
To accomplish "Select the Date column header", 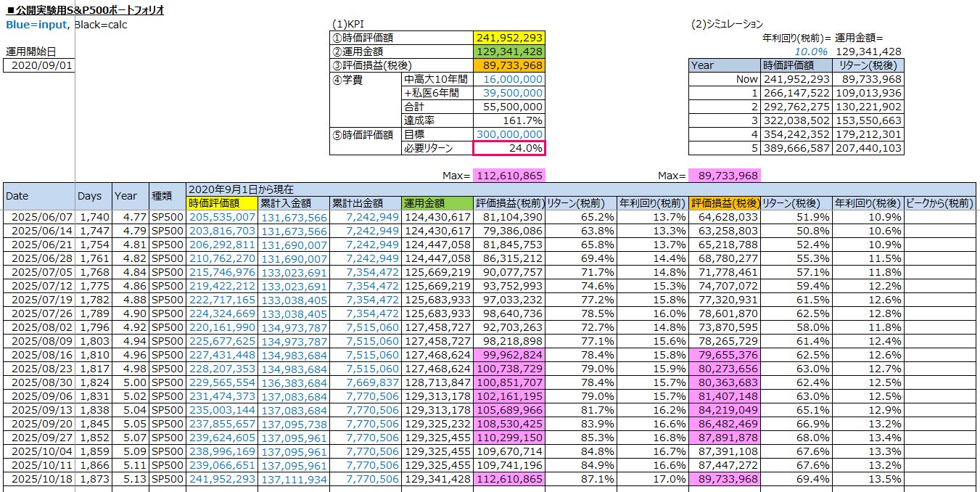I will click(38, 196).
